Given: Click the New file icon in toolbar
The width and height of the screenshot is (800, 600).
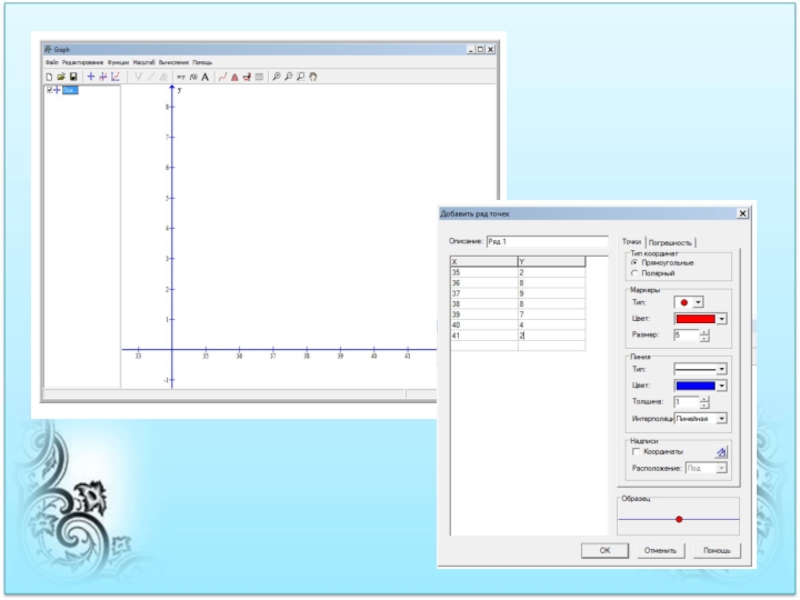Looking at the screenshot, I should point(48,76).
